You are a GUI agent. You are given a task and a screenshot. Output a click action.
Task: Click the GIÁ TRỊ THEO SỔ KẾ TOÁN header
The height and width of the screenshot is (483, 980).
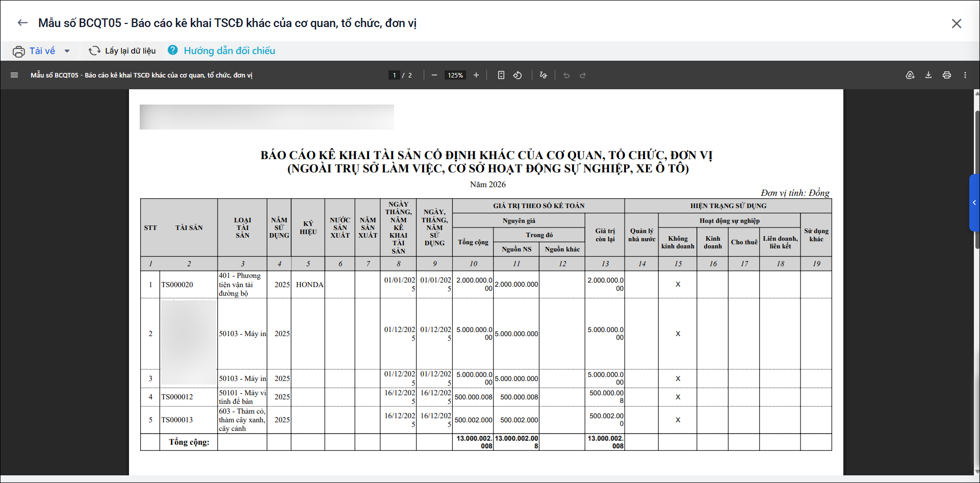pos(538,206)
